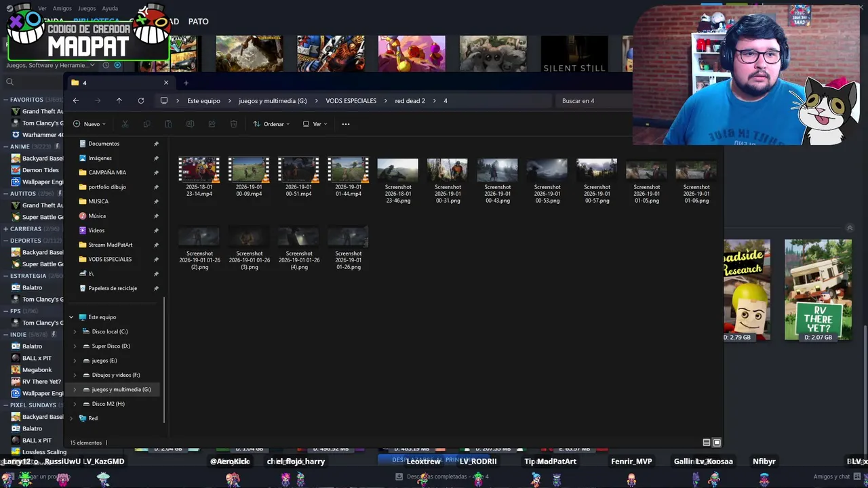The height and width of the screenshot is (488, 868).
Task: Expand Disco local (C:) tree node
Action: [75, 331]
